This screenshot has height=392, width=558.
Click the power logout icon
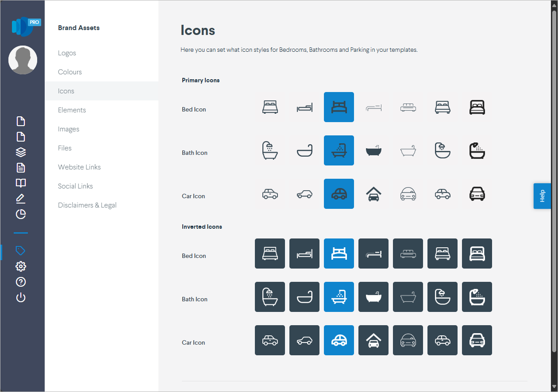(21, 297)
